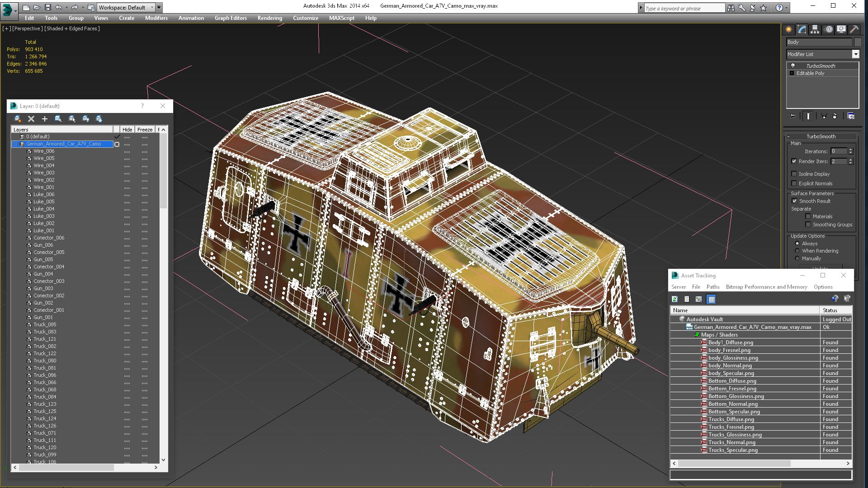Click the New Scene icon
The width and height of the screenshot is (868, 488).
(x=26, y=7)
